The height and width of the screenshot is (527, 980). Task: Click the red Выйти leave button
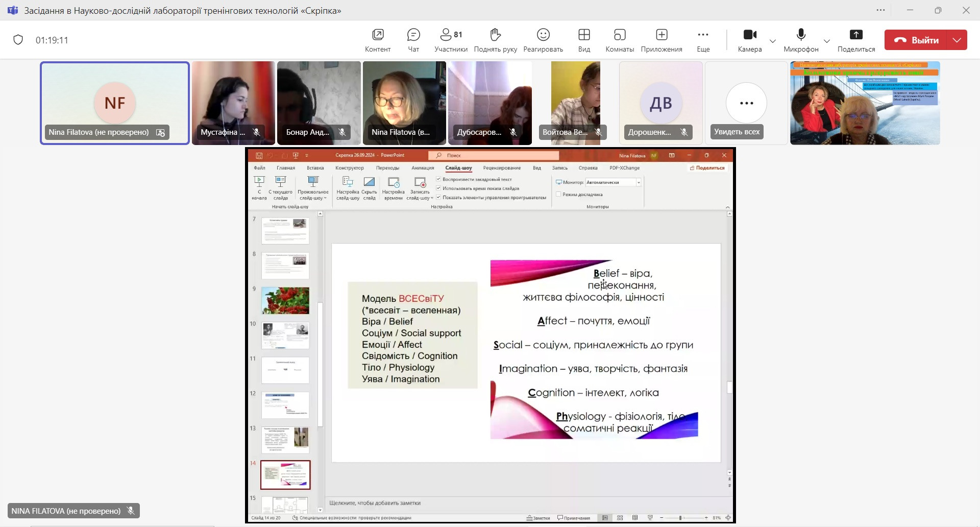[916, 40]
